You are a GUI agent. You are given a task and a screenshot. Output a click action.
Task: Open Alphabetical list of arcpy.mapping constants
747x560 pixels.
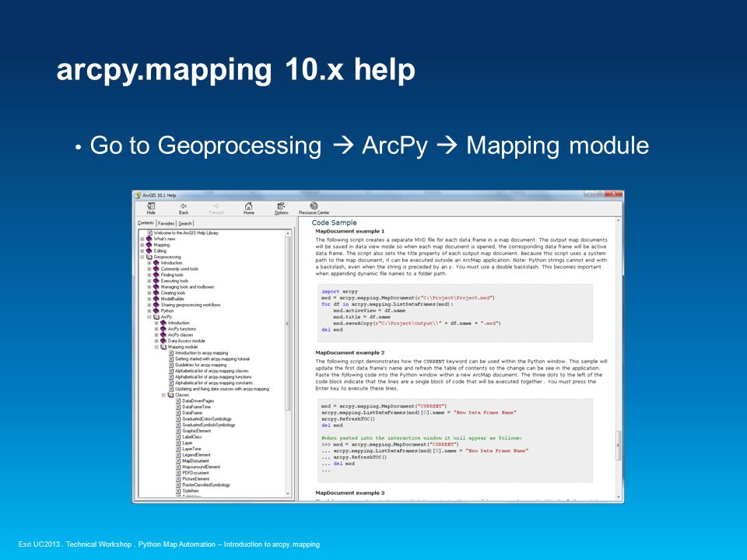214,383
